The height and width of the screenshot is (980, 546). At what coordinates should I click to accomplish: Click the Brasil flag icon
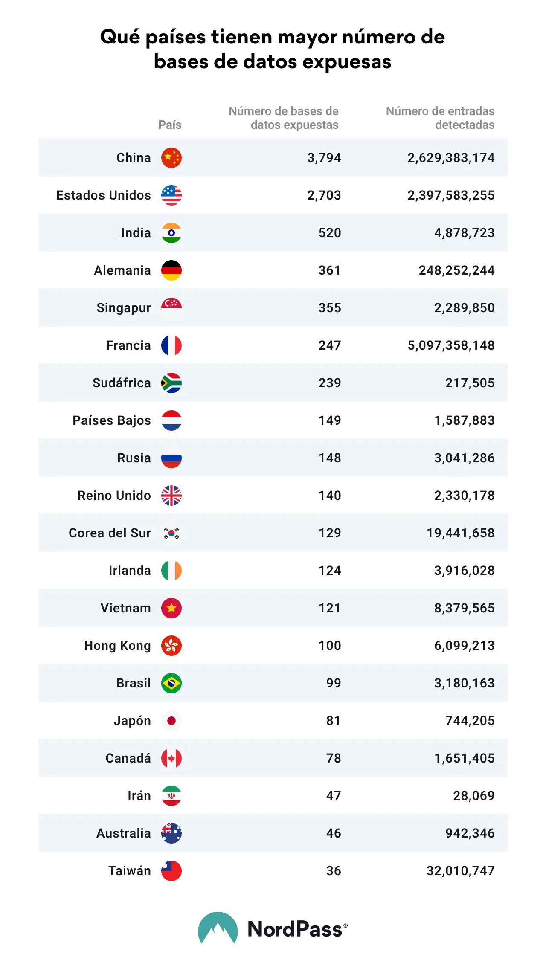point(171,683)
